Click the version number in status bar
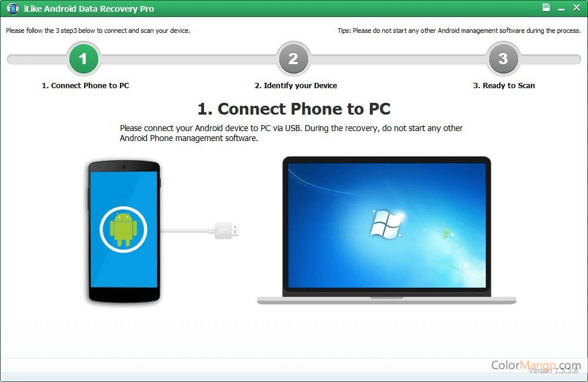Viewport: 588px width, 382px height. (553, 371)
